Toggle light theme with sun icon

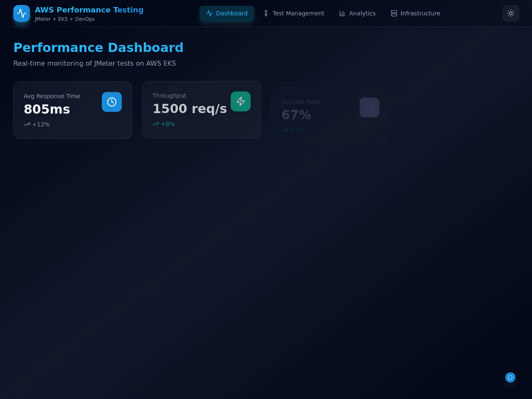point(511,13)
